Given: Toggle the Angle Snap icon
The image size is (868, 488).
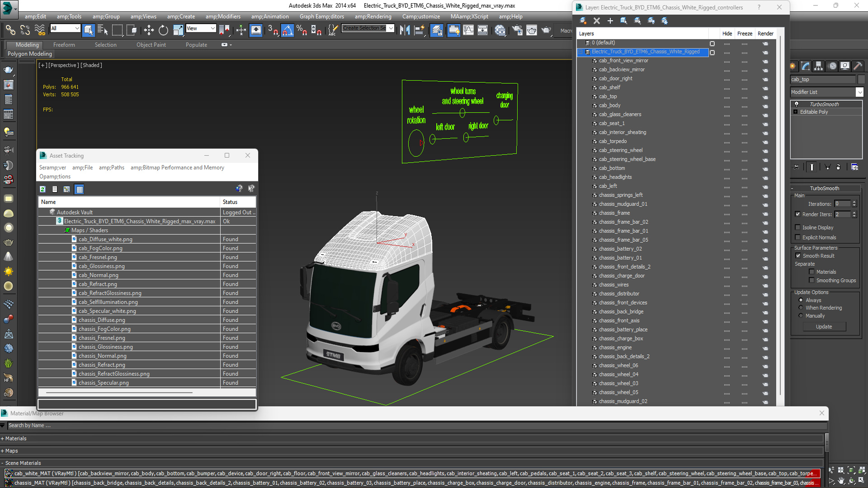Looking at the screenshot, I should coord(288,30).
